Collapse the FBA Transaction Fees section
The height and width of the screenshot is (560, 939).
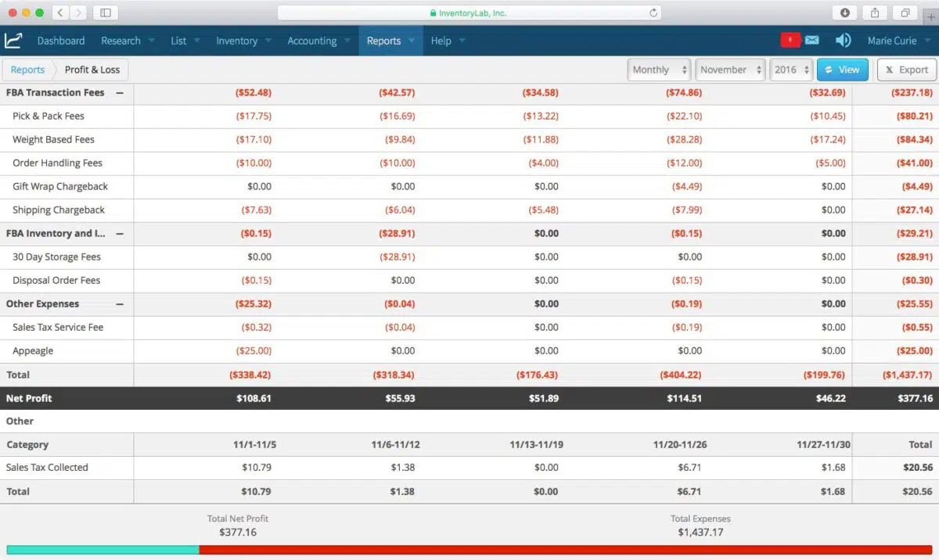click(x=120, y=92)
